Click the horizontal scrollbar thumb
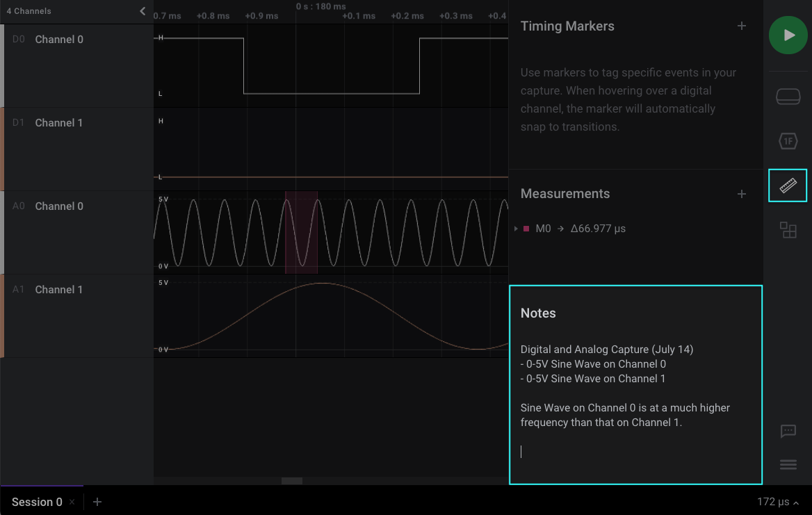This screenshot has height=515, width=812. pyautogui.click(x=292, y=481)
